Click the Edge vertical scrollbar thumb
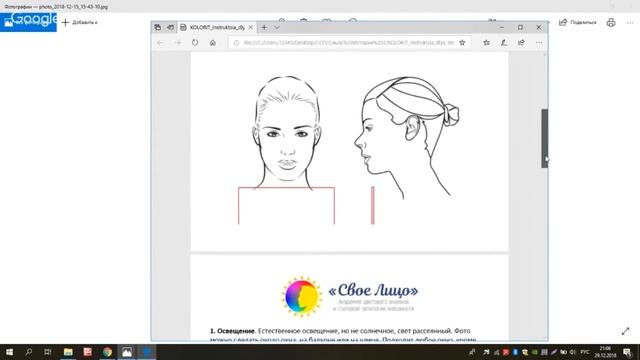The image size is (640, 360). [x=544, y=138]
